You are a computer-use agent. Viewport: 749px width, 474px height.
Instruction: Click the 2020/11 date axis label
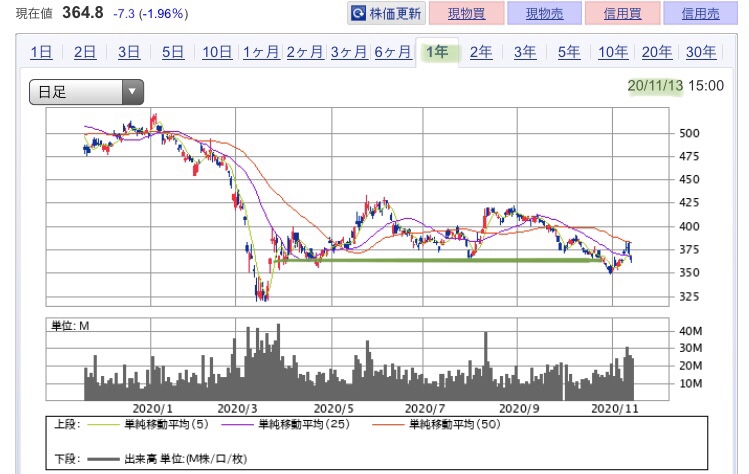(x=614, y=409)
